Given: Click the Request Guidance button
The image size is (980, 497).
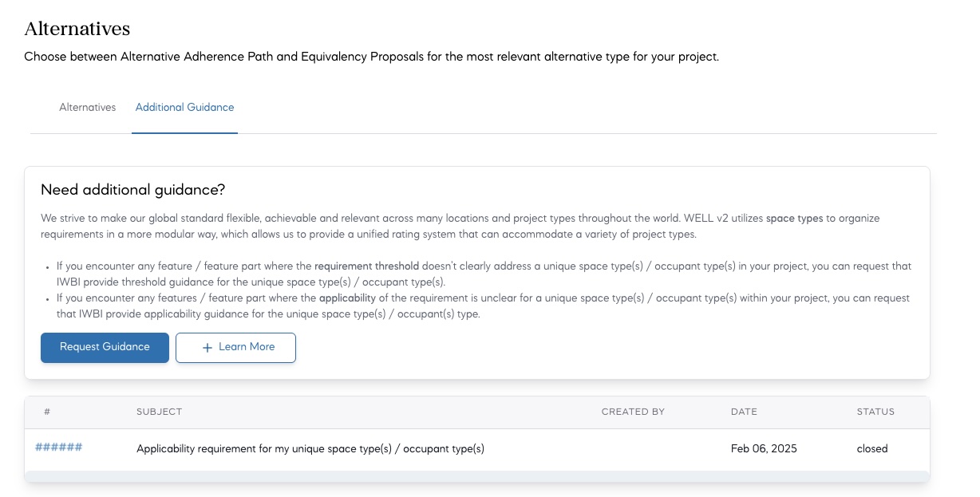Looking at the screenshot, I should coord(105,347).
